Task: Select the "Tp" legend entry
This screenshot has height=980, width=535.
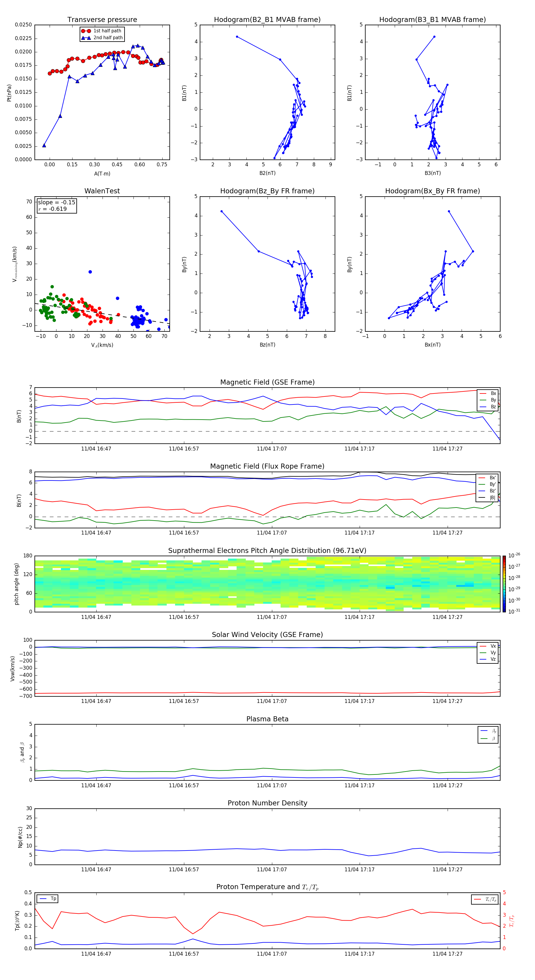Action: coord(48,899)
